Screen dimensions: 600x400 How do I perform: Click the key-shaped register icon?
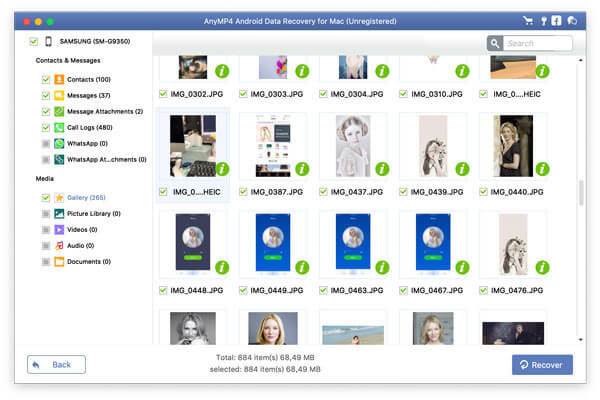tap(543, 20)
